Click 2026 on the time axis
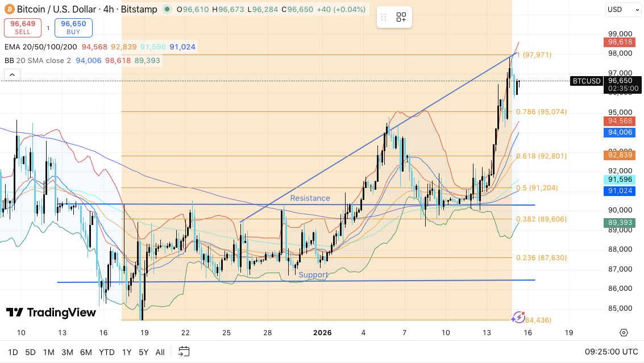644x363 pixels. point(323,333)
